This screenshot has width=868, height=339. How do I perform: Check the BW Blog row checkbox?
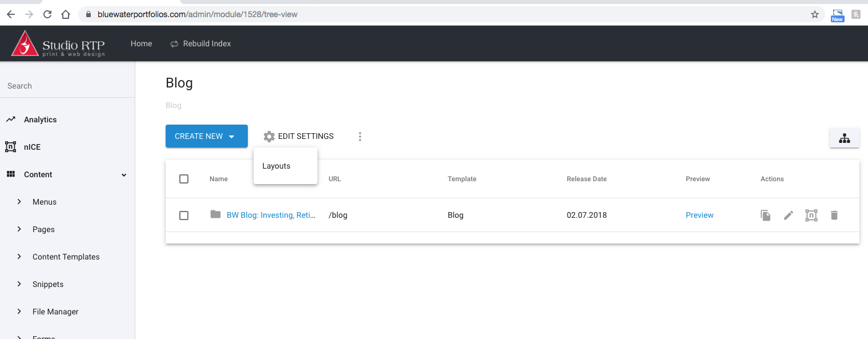pos(184,216)
